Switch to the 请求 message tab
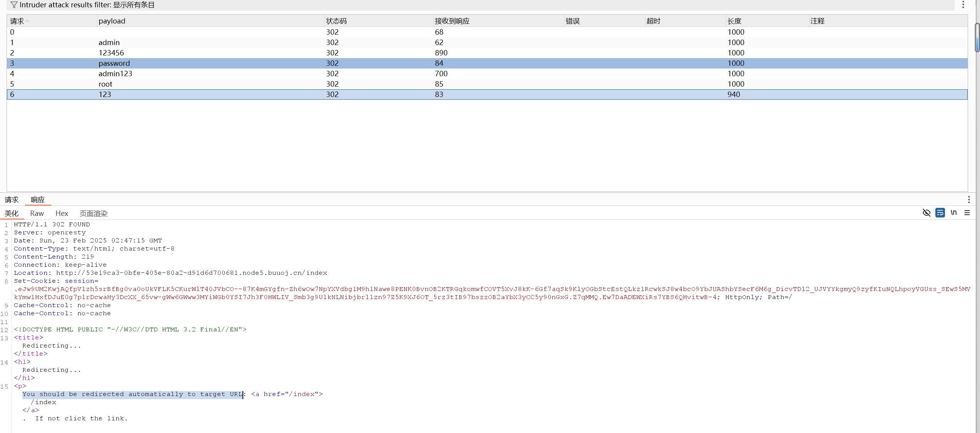980x433 pixels. tap(12, 200)
